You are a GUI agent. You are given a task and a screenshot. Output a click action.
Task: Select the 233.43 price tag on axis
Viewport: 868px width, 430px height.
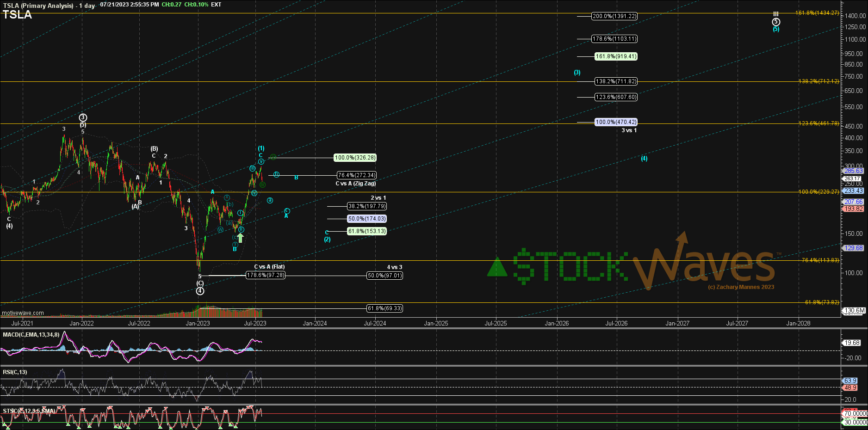853,191
